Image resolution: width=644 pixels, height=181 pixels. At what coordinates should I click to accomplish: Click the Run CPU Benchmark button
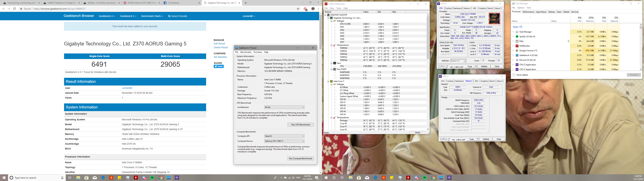301,125
